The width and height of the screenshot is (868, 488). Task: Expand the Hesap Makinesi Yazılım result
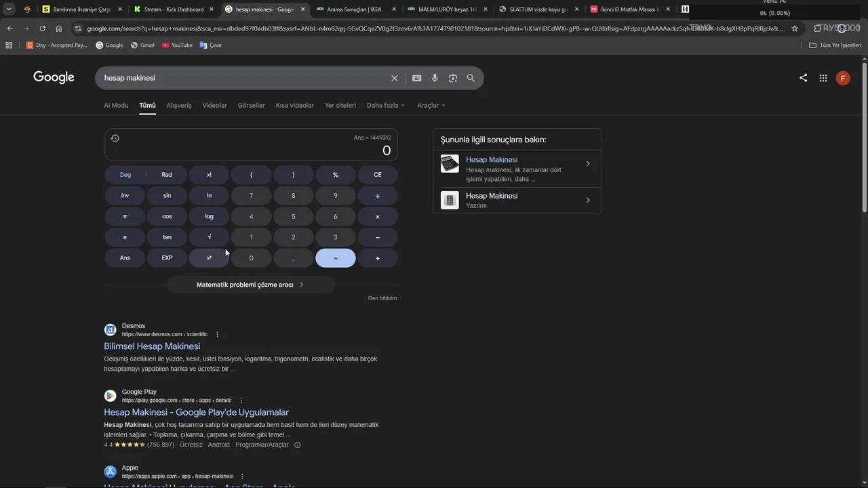click(x=517, y=200)
